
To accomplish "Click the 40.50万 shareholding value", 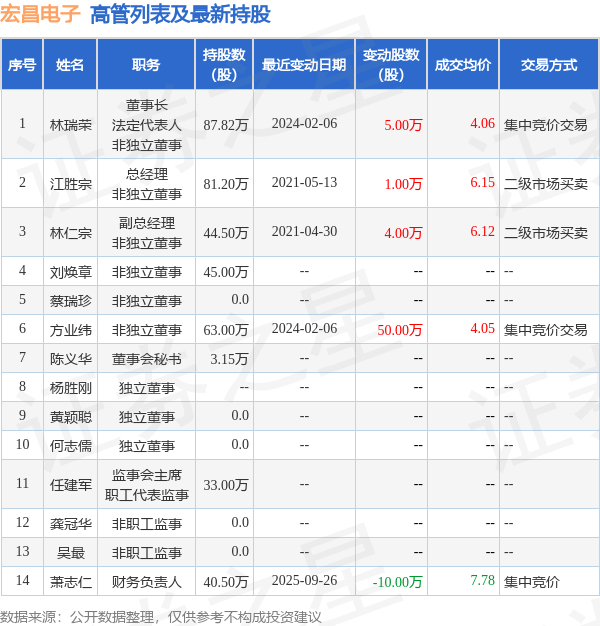I will (x=226, y=582).
